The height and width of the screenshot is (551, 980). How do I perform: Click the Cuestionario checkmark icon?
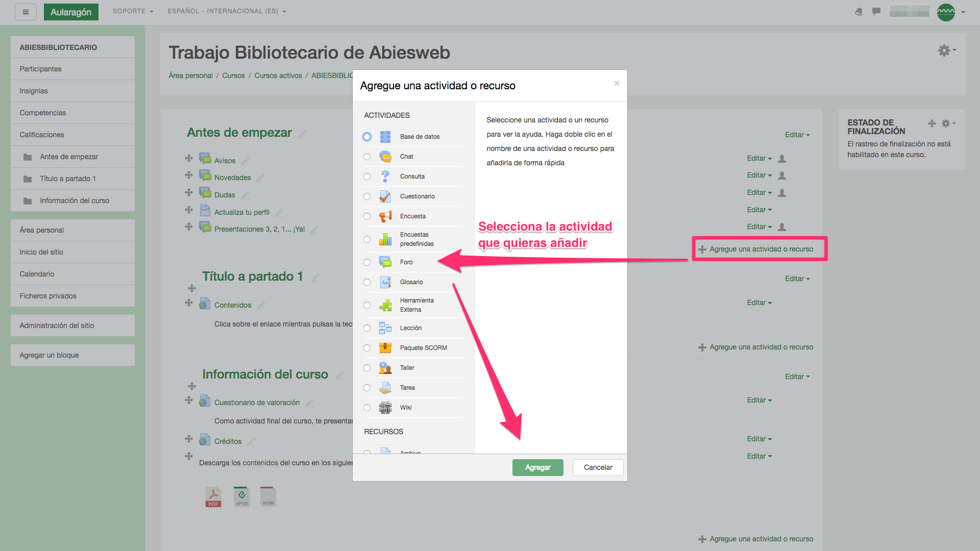385,196
